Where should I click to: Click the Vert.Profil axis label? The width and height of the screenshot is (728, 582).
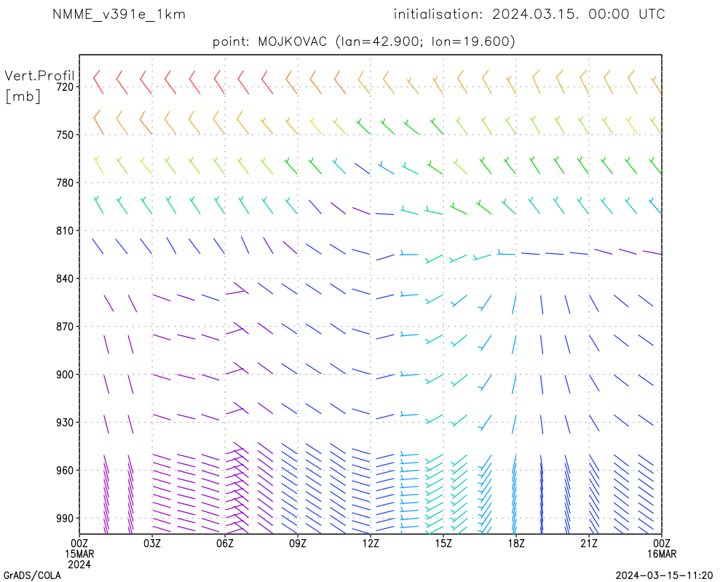(x=39, y=76)
